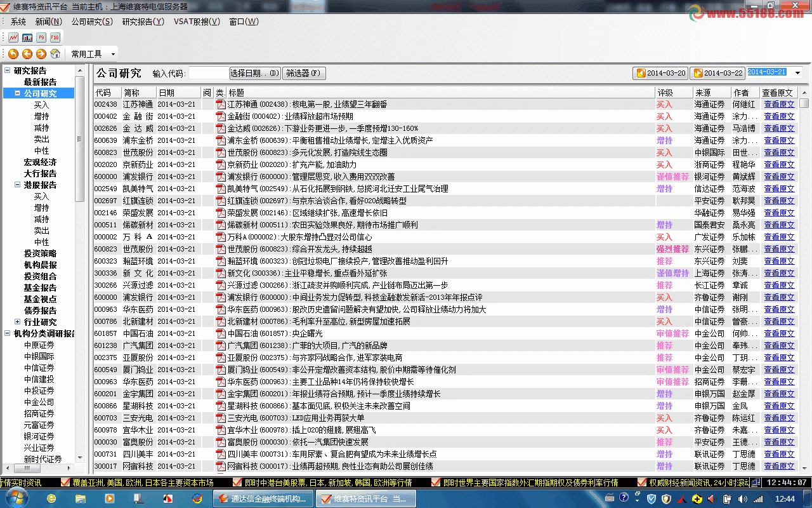This screenshot has height=508, width=812.
Task: Open PDF icon for 荣盛发展 区域继续扩张 report
Action: click(221, 213)
